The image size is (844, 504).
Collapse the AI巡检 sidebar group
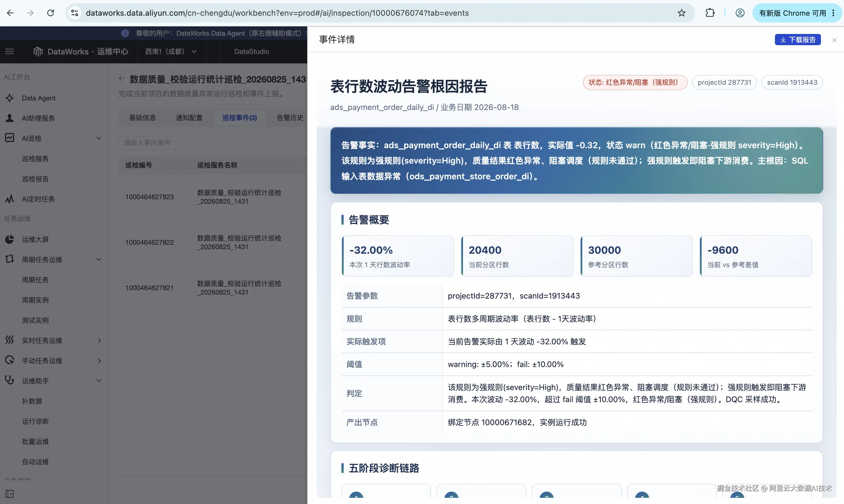coord(99,138)
